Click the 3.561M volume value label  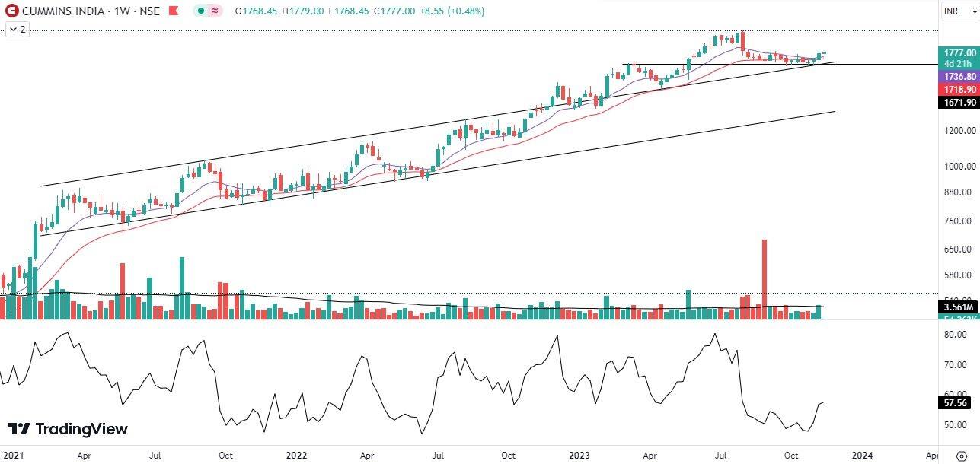click(959, 307)
